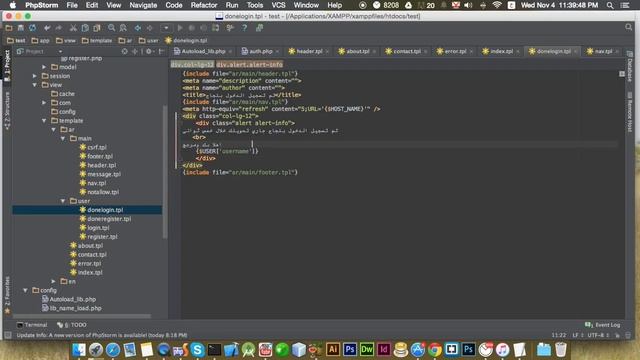
Task: Click div.col-lg-12 breadcrumb
Action: [192, 64]
